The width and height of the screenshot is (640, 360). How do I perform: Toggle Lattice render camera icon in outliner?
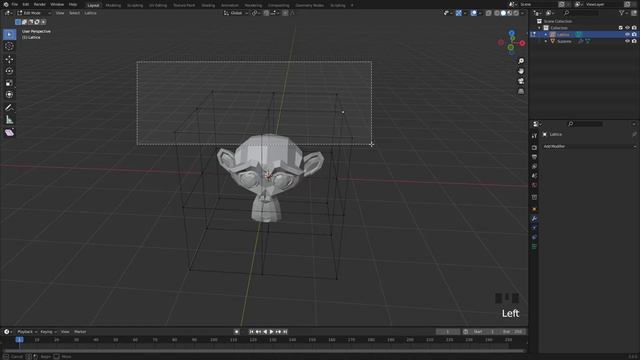(634, 35)
